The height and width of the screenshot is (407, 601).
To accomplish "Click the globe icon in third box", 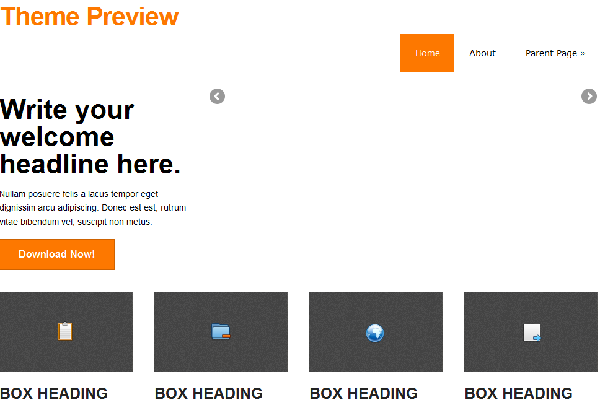I will [x=375, y=332].
